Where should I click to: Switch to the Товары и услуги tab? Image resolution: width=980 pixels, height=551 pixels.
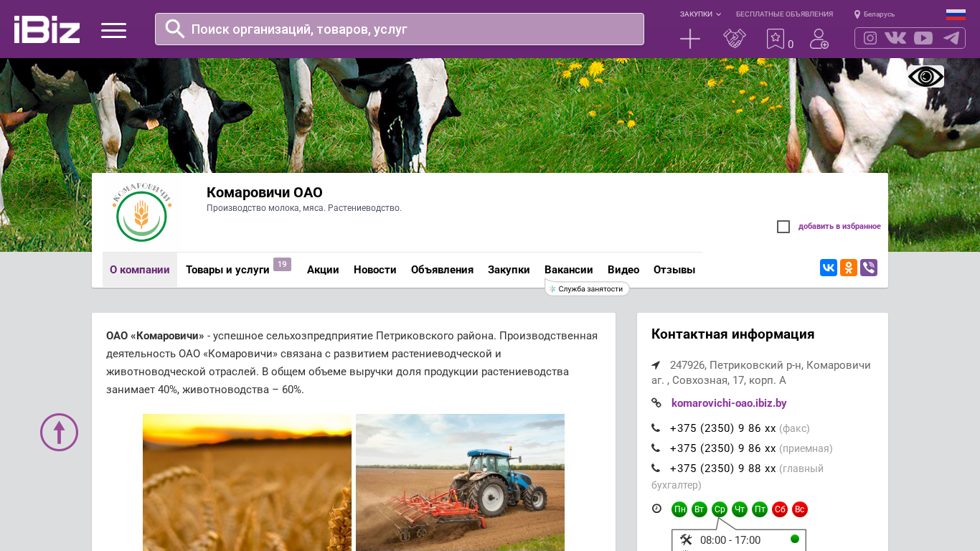click(227, 270)
